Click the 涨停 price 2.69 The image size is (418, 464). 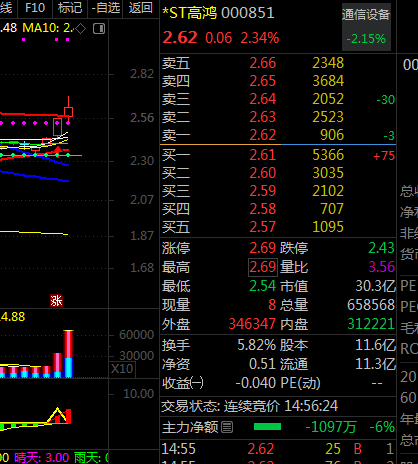263,248
